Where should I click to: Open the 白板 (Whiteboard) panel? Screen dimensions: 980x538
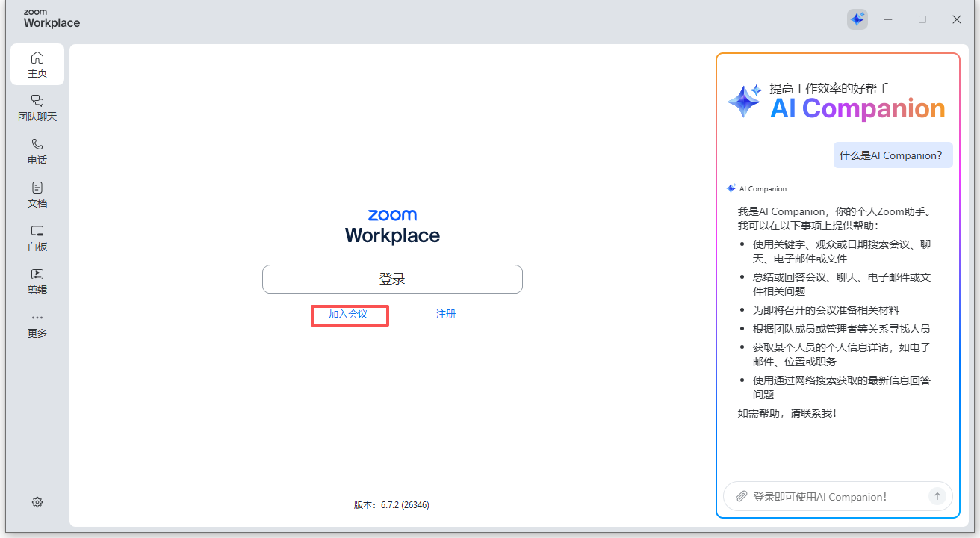click(x=37, y=237)
